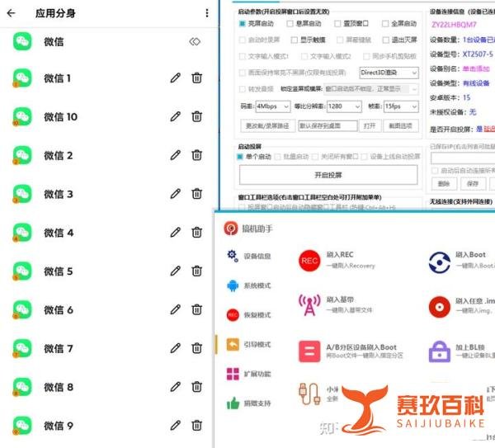The width and height of the screenshot is (495, 448).
Task: Expand the 15fps frame rate dropdown
Action: click(401, 106)
